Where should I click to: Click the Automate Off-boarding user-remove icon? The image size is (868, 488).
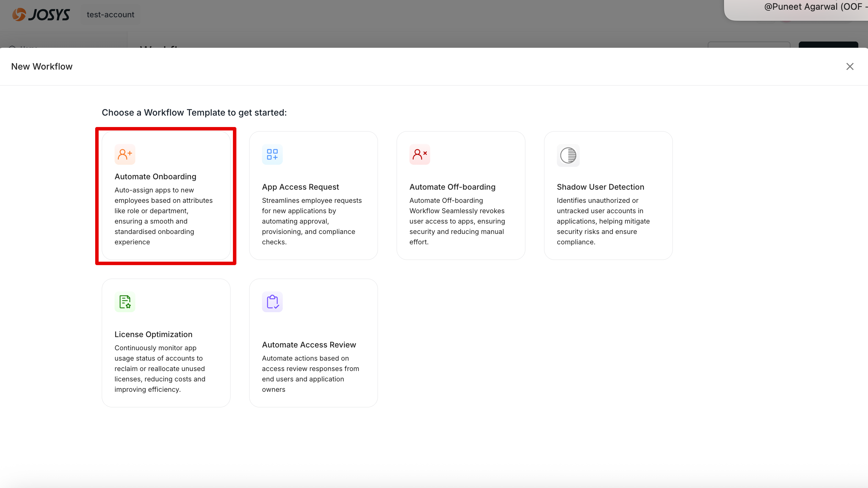(420, 154)
